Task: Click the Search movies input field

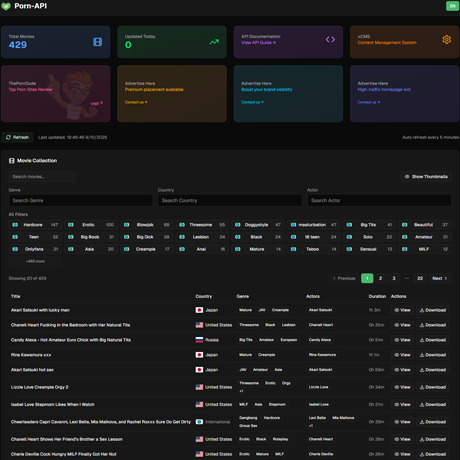Action: (42, 177)
